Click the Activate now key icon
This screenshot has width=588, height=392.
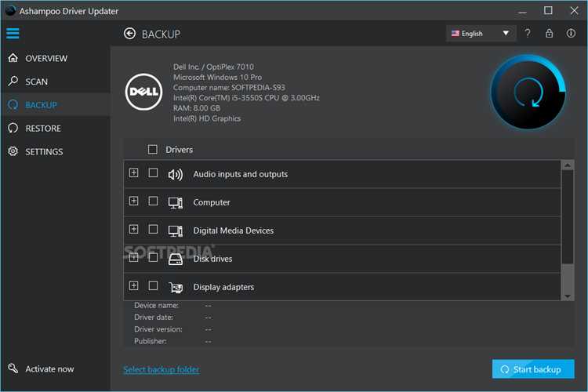13,368
